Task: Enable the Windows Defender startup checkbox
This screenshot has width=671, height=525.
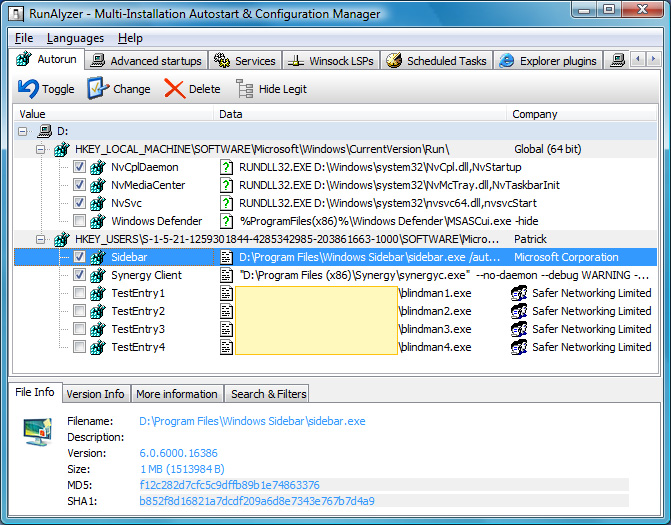Action: [x=79, y=221]
